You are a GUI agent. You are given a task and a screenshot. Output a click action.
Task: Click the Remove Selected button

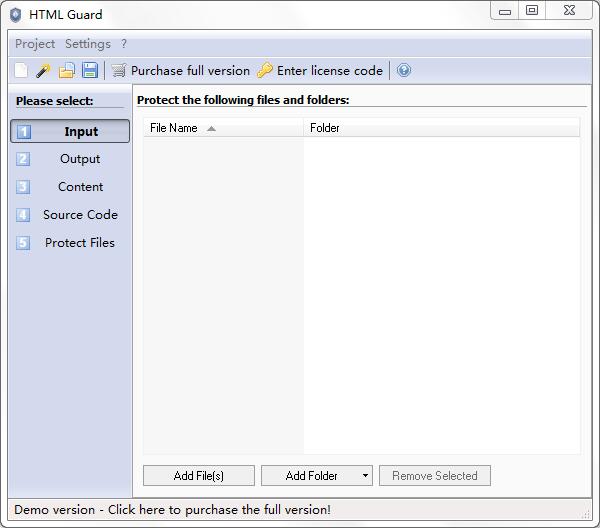435,476
